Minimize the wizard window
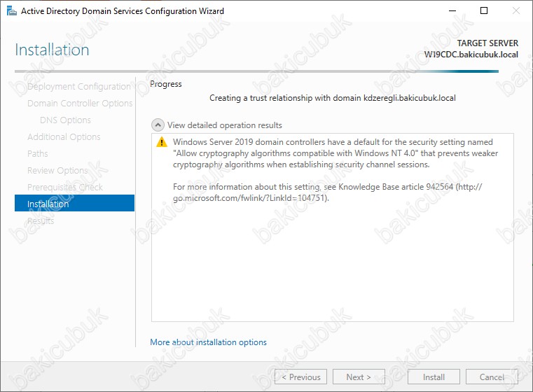Screen dimensions: 533x392 tap(452, 11)
